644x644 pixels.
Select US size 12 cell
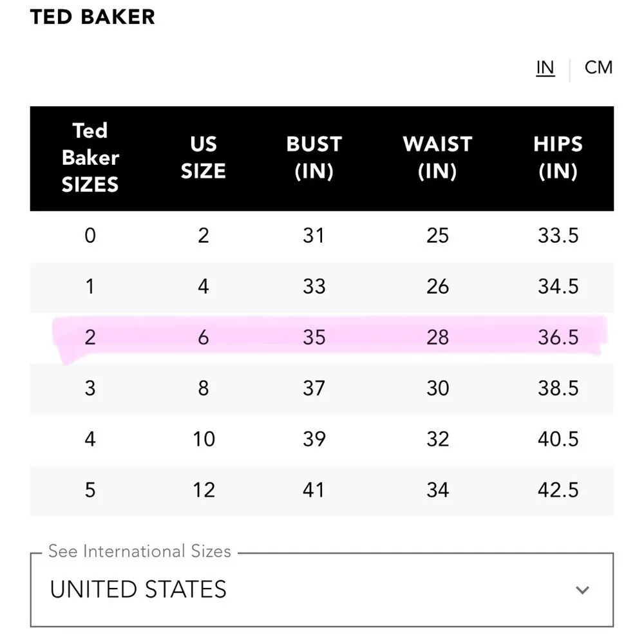tap(204, 490)
